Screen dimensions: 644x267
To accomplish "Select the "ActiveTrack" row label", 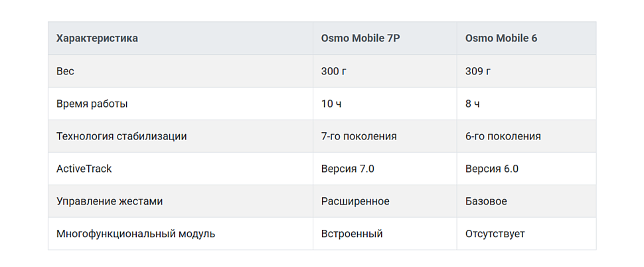I will [84, 169].
